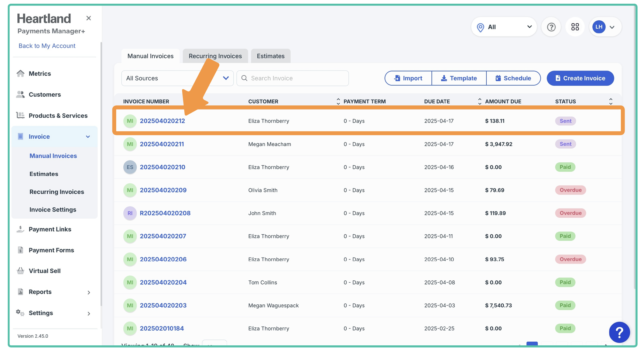Open the All locations dropdown
Image resolution: width=644 pixels, height=352 pixels.
(x=504, y=27)
